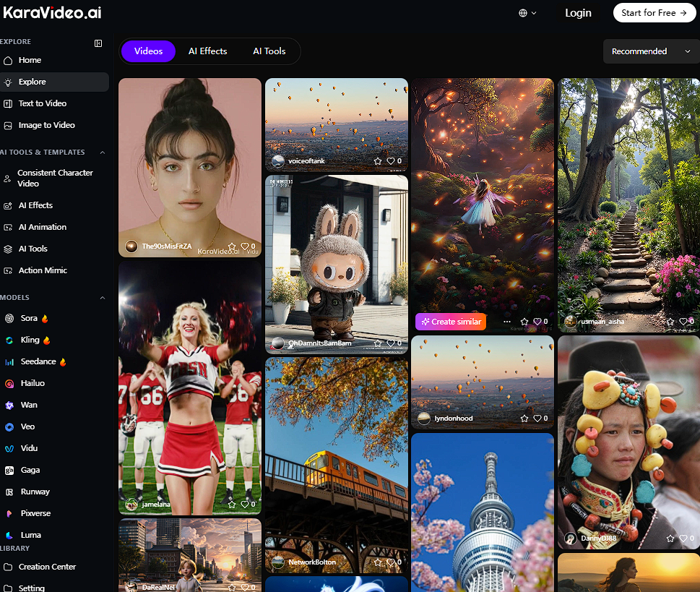Select the Kling model icon
The width and height of the screenshot is (700, 592).
[x=9, y=340]
